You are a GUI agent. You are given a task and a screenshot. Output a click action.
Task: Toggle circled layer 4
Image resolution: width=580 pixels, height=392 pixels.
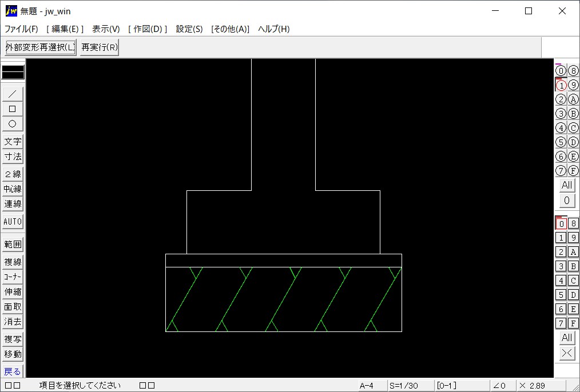coord(561,128)
